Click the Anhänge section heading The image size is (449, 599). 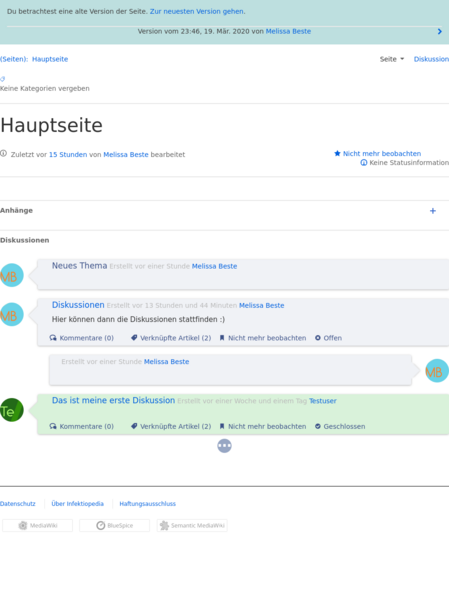16,210
